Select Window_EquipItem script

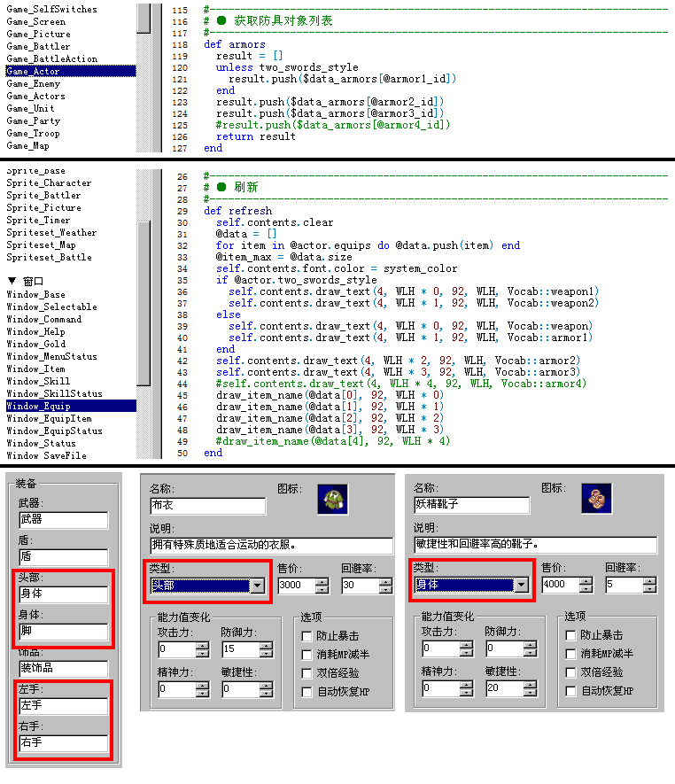[49, 418]
